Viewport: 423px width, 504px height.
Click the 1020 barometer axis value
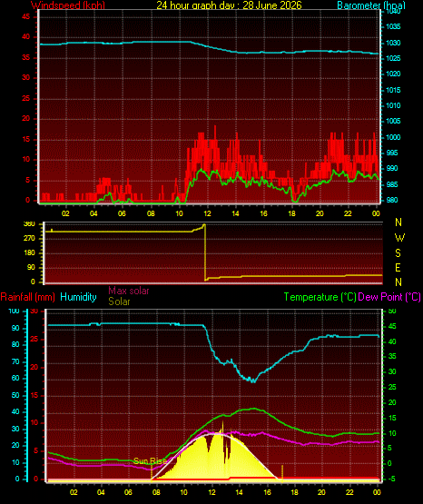click(x=393, y=74)
